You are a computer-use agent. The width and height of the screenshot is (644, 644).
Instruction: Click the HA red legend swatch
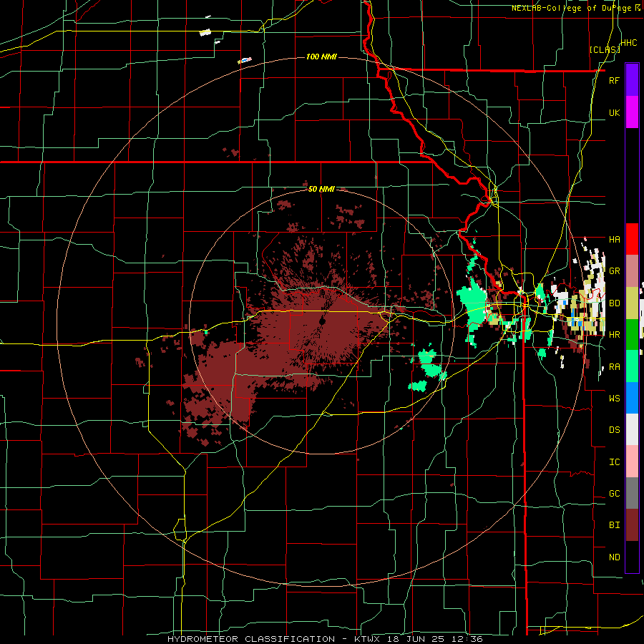[632, 239]
